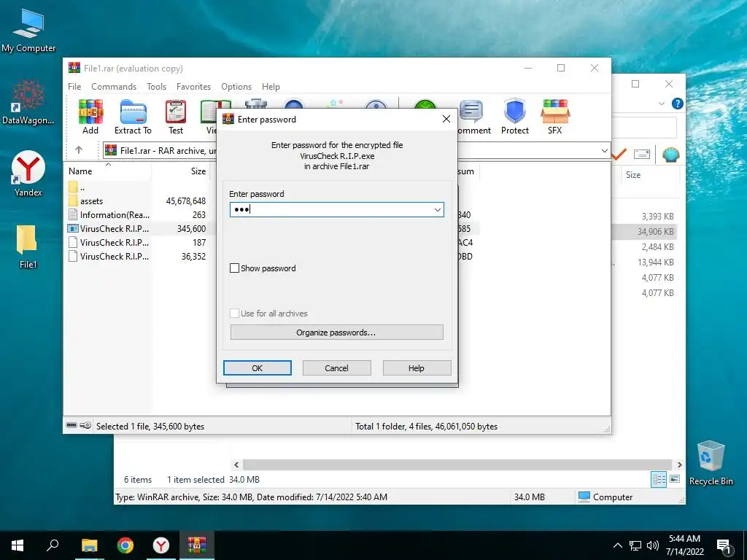
Task: Open DataWagon desktop shortcut
Action: (28, 102)
